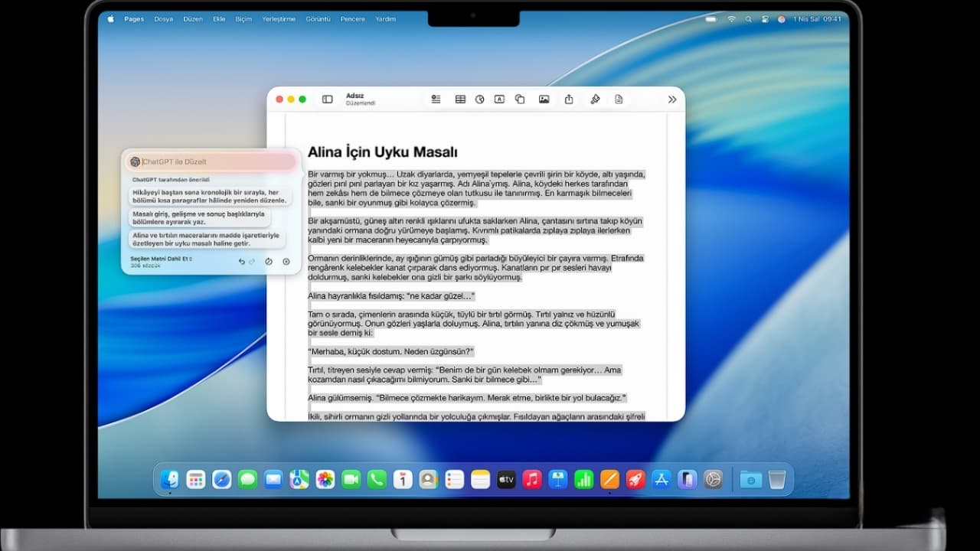The width and height of the screenshot is (980, 551).
Task: Insert a chart using the pie chart icon
Action: tap(479, 99)
